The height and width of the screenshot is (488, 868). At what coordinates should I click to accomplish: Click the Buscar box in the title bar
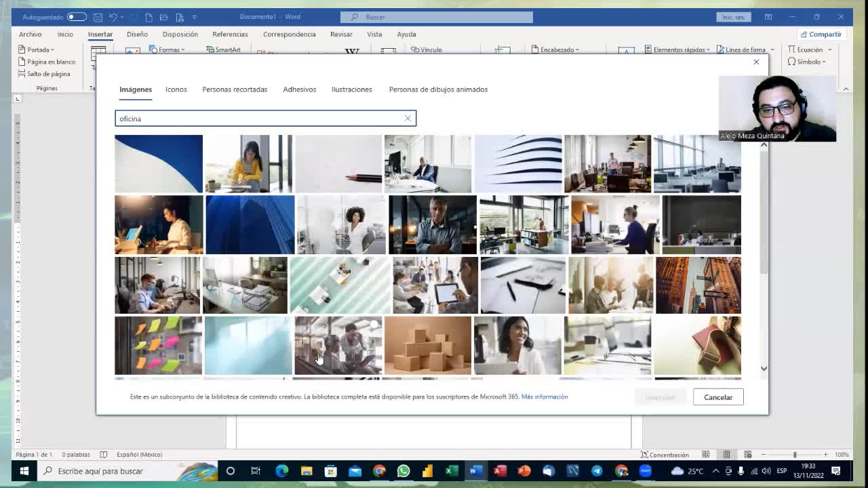point(437,17)
